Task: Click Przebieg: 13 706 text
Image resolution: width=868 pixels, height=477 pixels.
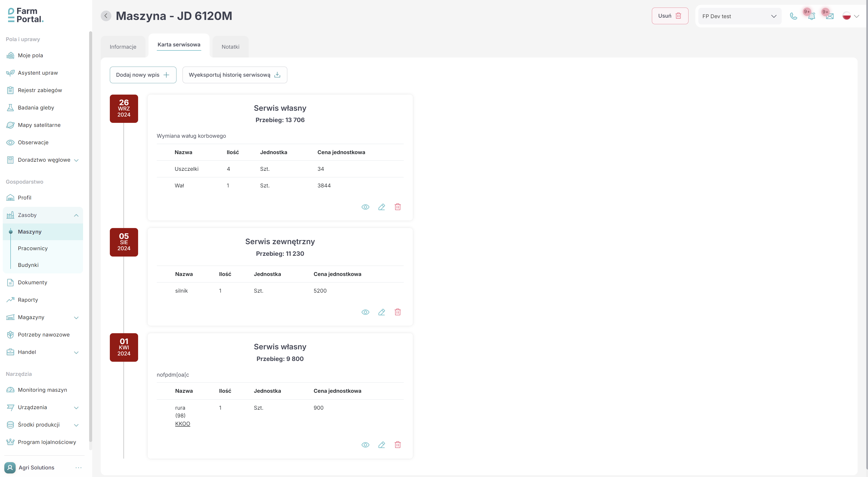Action: pyautogui.click(x=280, y=120)
